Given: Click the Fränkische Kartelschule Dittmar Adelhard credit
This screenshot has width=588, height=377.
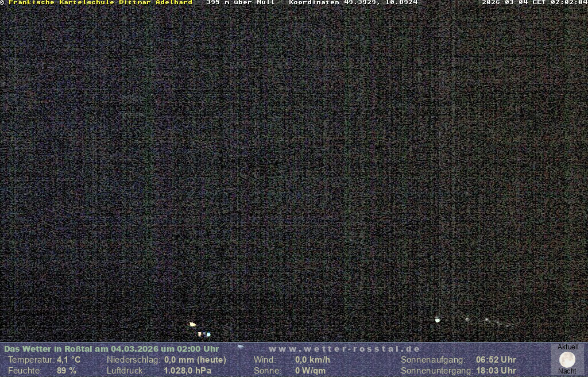Looking at the screenshot, I should (100, 3).
